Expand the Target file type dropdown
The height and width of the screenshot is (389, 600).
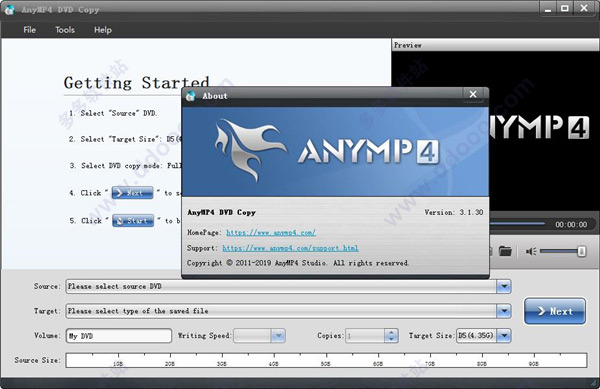[504, 311]
